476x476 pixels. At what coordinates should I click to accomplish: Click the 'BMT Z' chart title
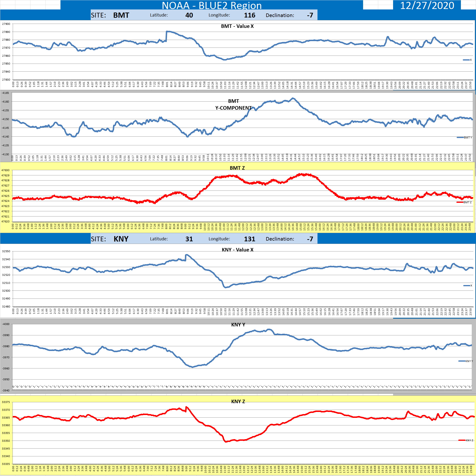(237, 168)
